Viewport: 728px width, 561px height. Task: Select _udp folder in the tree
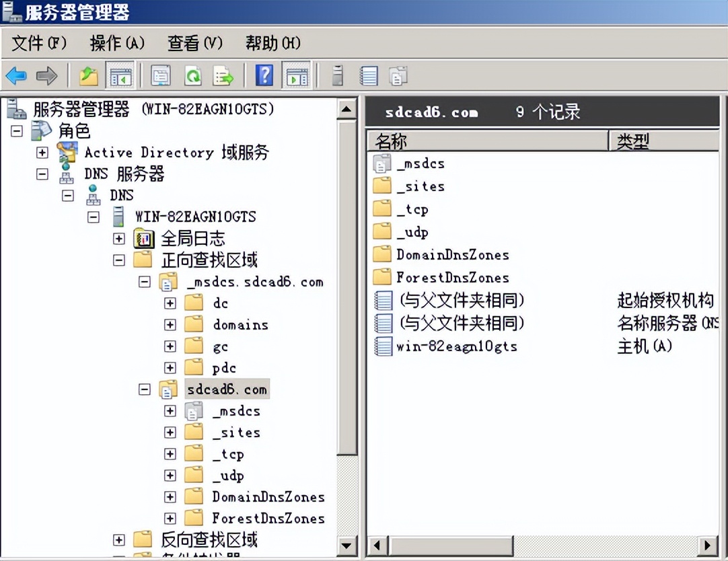click(x=228, y=475)
